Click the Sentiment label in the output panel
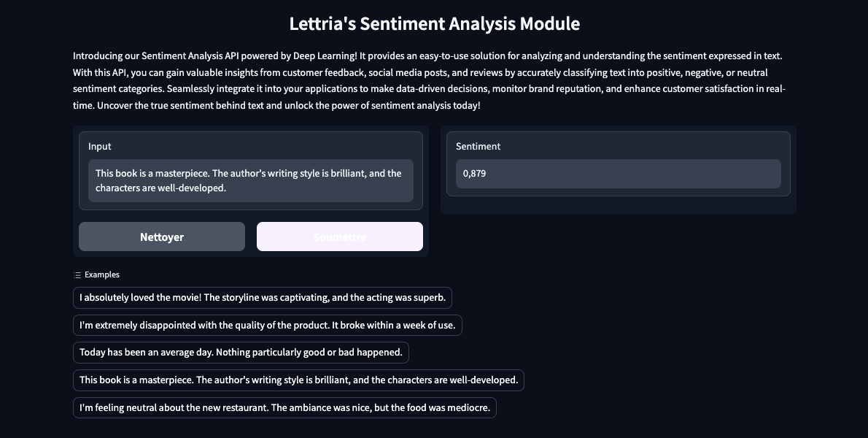 click(478, 146)
